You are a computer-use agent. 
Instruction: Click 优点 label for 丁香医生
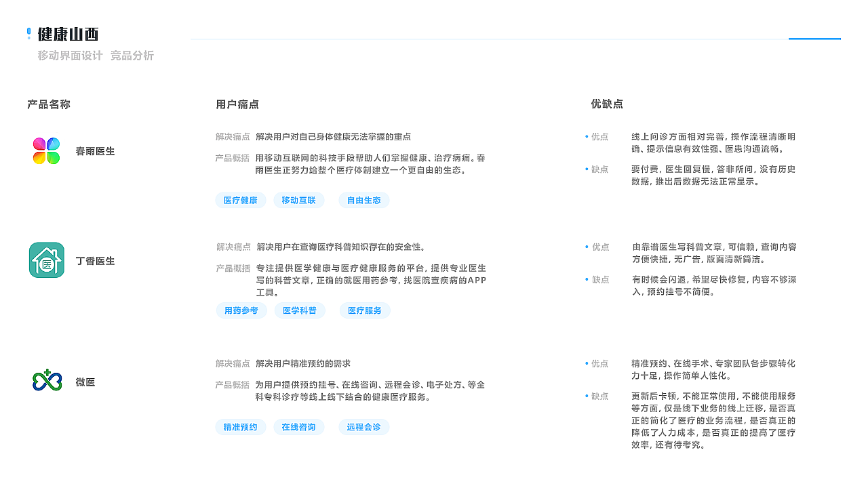tap(600, 247)
